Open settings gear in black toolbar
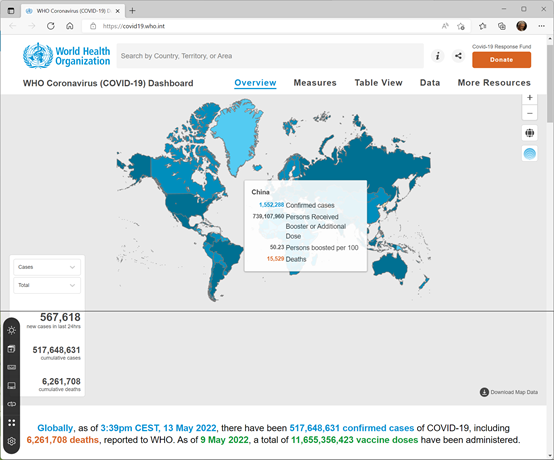 [12, 441]
